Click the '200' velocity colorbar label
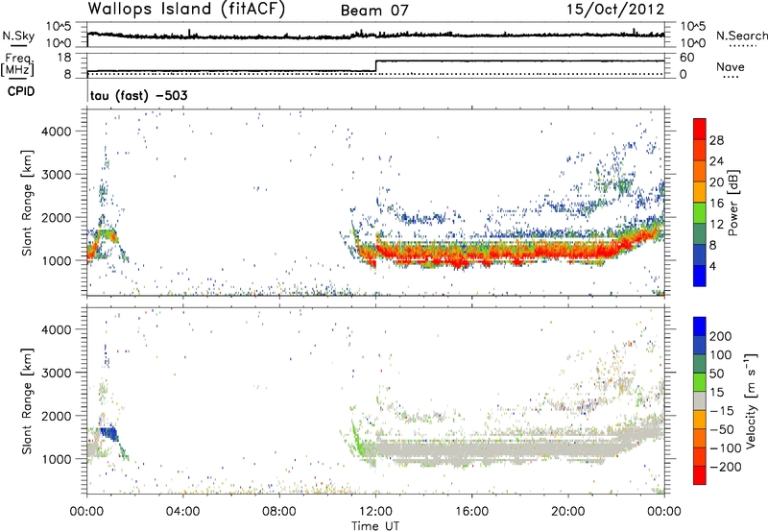The width and height of the screenshot is (768, 532). 721,336
